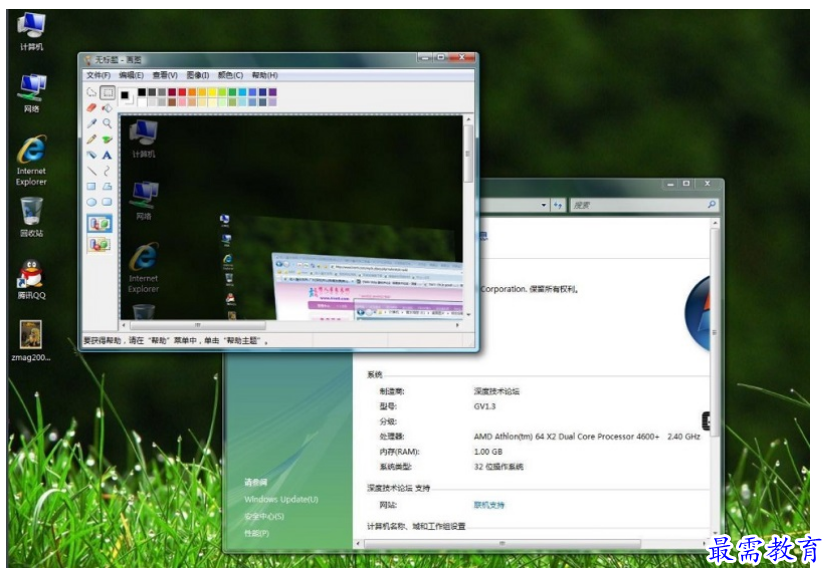Pick the orange swatch in Paint palette
The image size is (830, 581).
tap(192, 92)
